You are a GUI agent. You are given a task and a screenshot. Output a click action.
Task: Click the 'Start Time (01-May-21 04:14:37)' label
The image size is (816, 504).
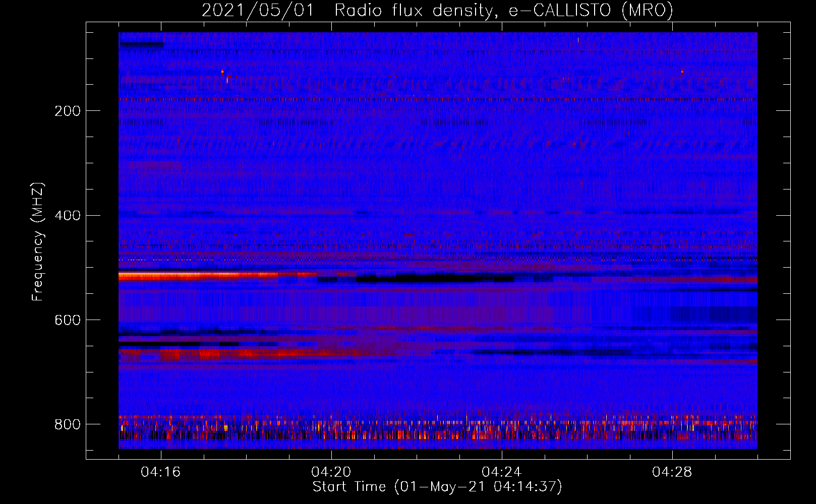pyautogui.click(x=437, y=487)
